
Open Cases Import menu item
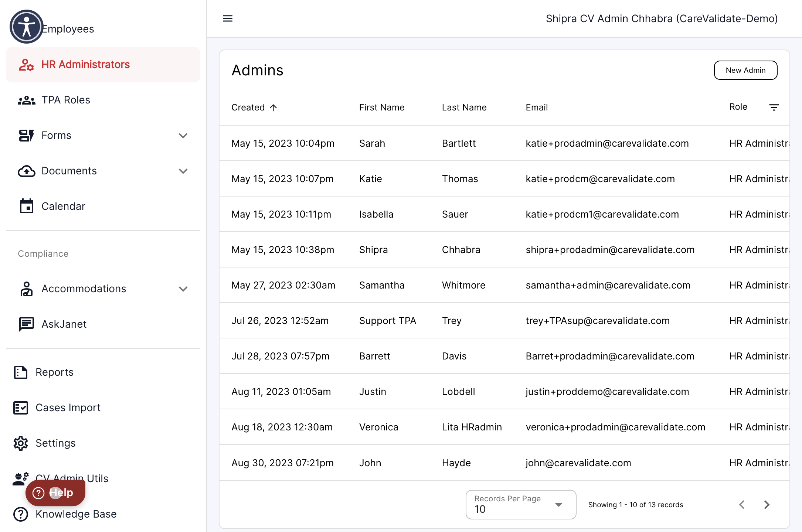pyautogui.click(x=103, y=408)
